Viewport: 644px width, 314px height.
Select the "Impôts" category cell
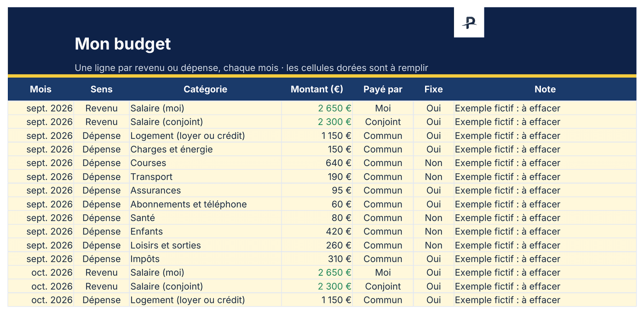[206, 259]
